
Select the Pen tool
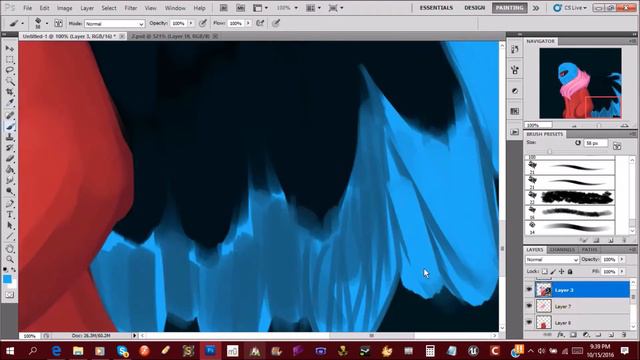[x=9, y=204]
